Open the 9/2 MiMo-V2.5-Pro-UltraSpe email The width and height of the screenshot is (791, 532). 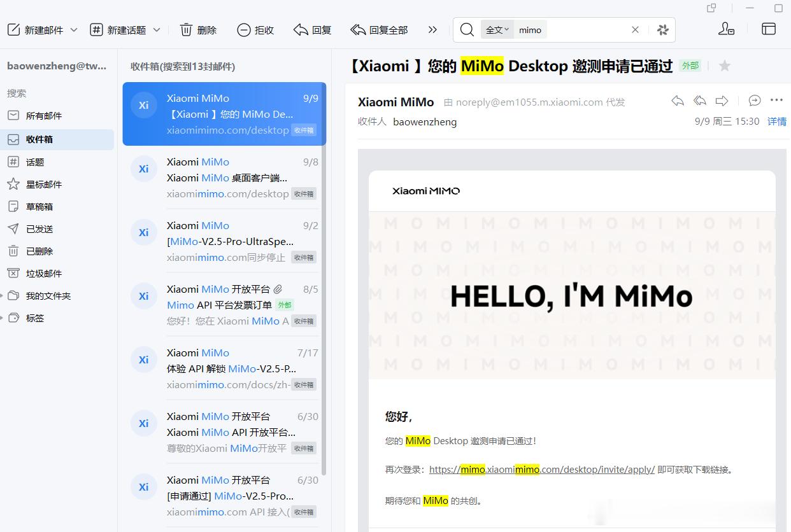click(224, 241)
